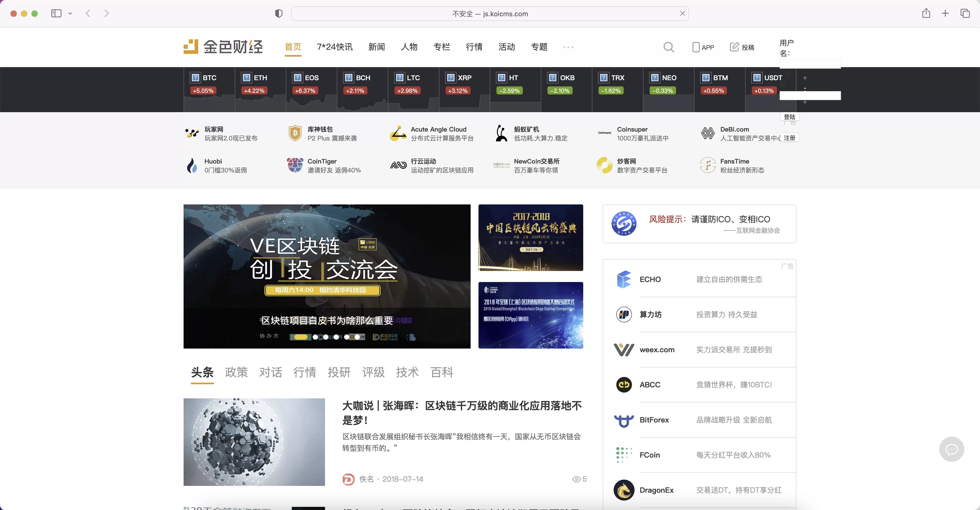Click the 登陆 login button
The width and height of the screenshot is (980, 510).
coord(789,117)
